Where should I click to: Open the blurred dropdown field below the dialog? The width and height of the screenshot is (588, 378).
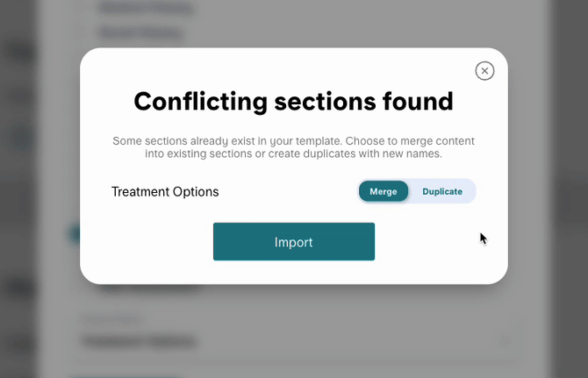(290, 341)
